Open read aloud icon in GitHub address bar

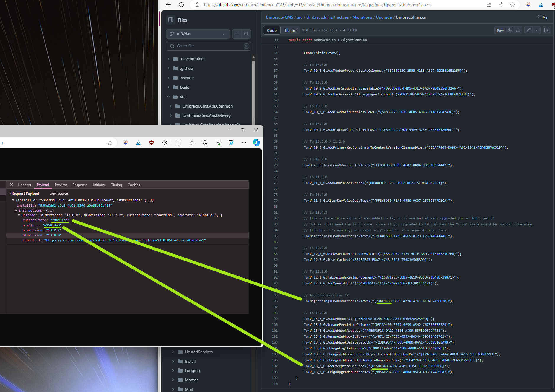click(x=501, y=5)
